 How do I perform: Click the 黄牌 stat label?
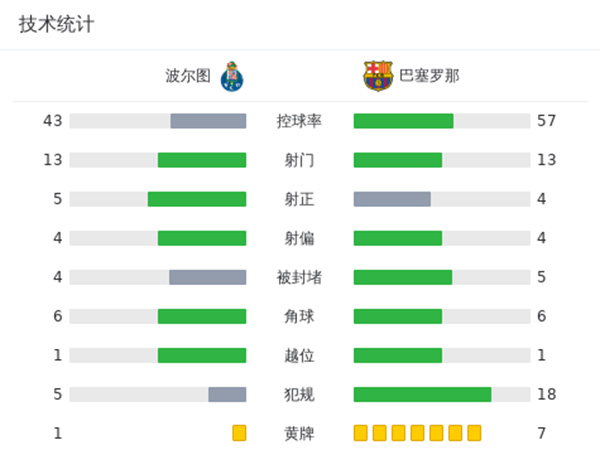pyautogui.click(x=299, y=433)
